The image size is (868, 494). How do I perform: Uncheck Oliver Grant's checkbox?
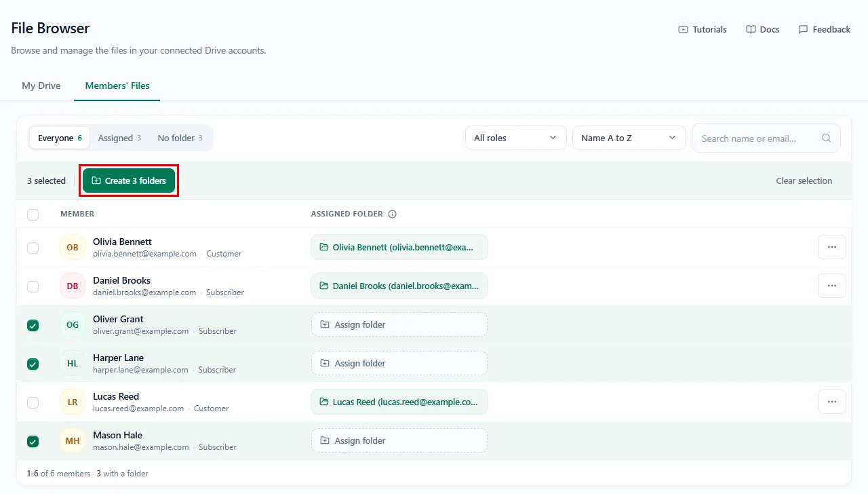33,325
